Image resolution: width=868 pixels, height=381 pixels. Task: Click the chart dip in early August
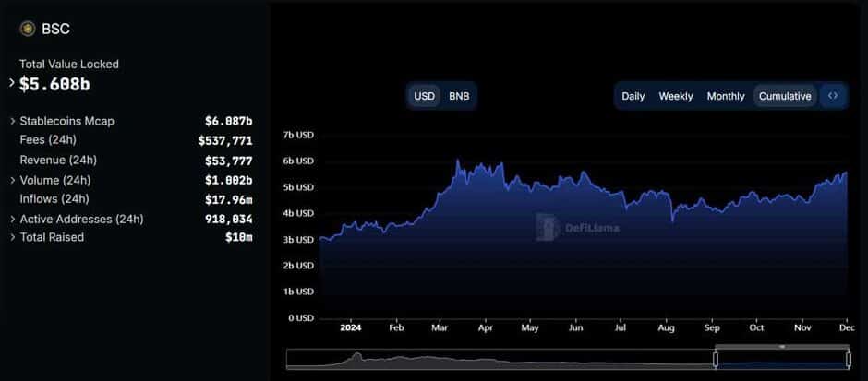coord(672,221)
